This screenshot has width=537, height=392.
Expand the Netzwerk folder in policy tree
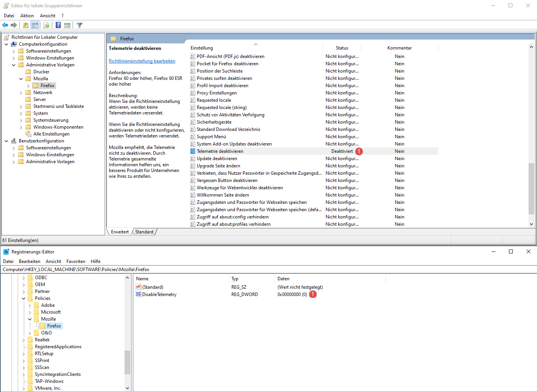(x=21, y=93)
